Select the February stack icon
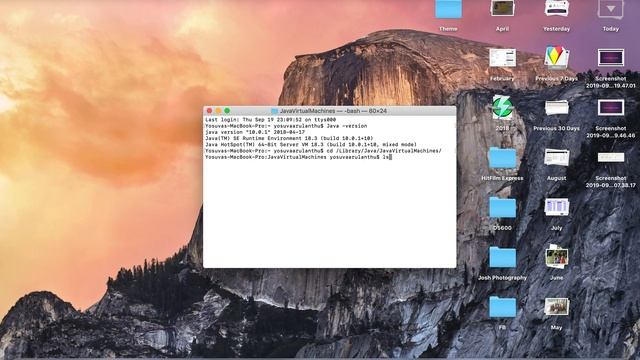The height and width of the screenshot is (360, 640). (x=502, y=58)
